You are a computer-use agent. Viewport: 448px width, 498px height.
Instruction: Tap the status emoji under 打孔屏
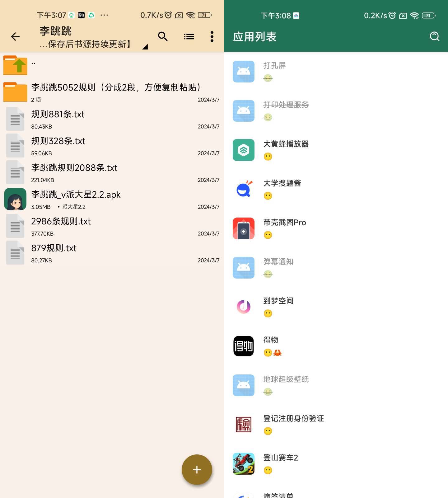268,78
